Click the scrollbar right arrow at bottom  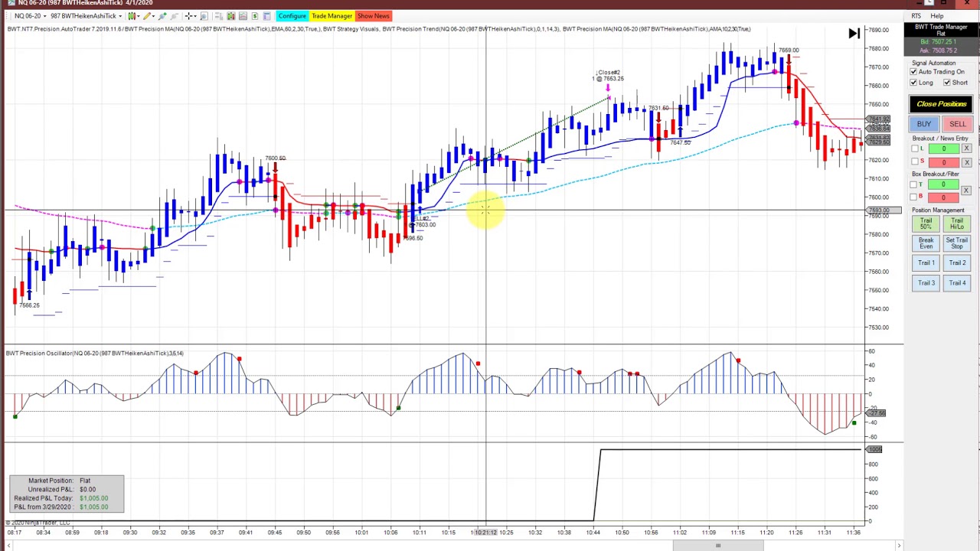[x=899, y=546]
